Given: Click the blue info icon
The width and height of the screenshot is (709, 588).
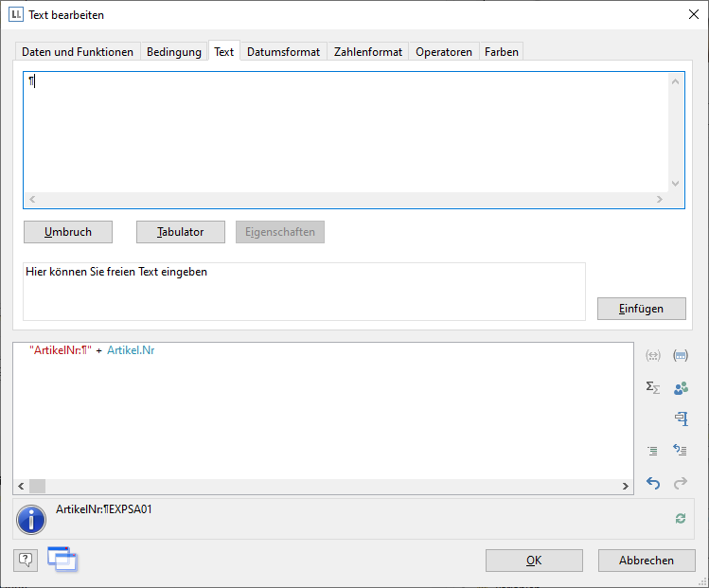Looking at the screenshot, I should 32,520.
